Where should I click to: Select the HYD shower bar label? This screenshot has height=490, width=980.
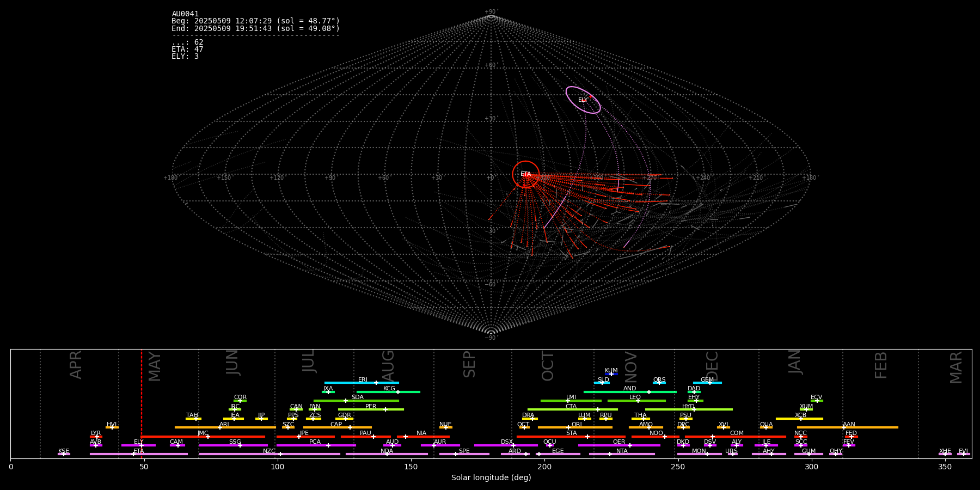point(689,407)
